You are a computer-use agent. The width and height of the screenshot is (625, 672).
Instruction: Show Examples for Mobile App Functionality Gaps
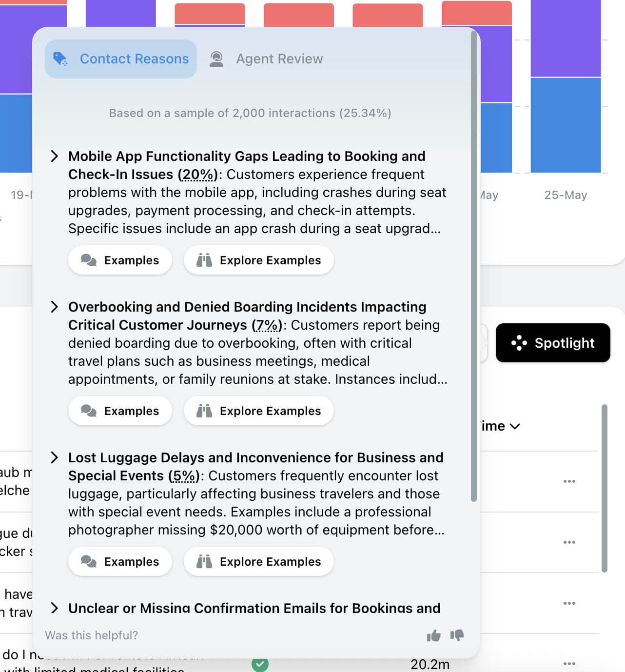coord(120,260)
